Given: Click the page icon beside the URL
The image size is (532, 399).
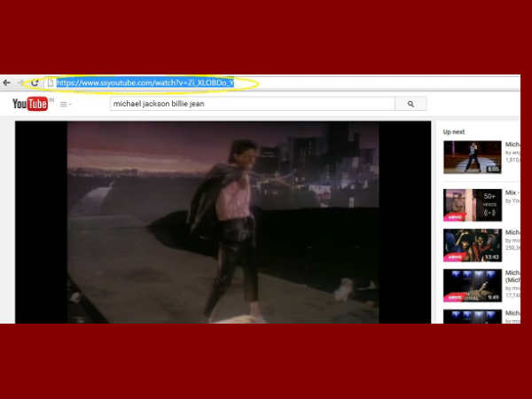Looking at the screenshot, I should [51, 82].
